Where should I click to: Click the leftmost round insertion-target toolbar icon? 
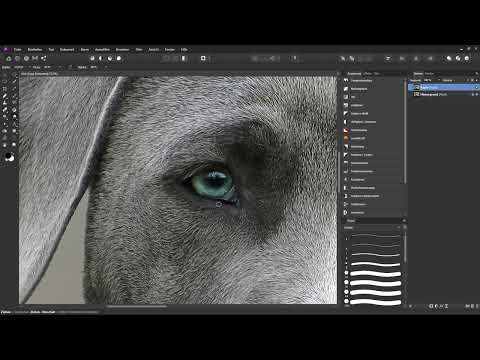(449, 58)
